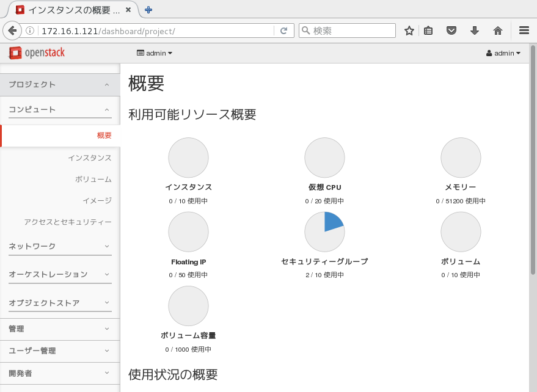Click the OpenStack logo
The width and height of the screenshot is (537, 392).
tap(37, 53)
